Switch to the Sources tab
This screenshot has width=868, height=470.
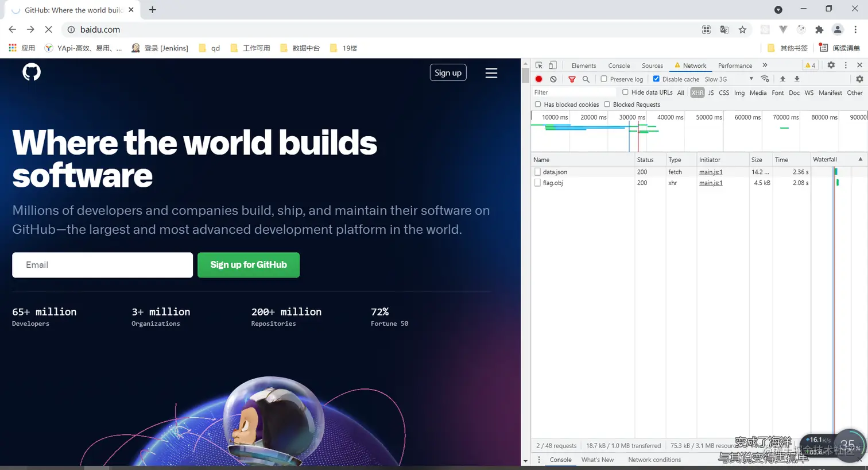652,66
